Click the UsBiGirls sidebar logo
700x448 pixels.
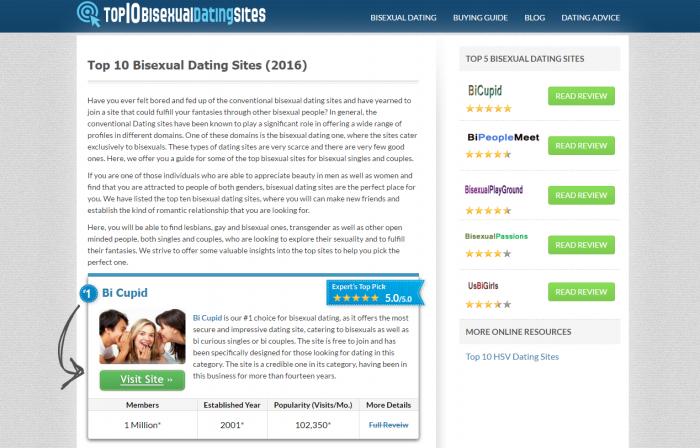coord(483,286)
